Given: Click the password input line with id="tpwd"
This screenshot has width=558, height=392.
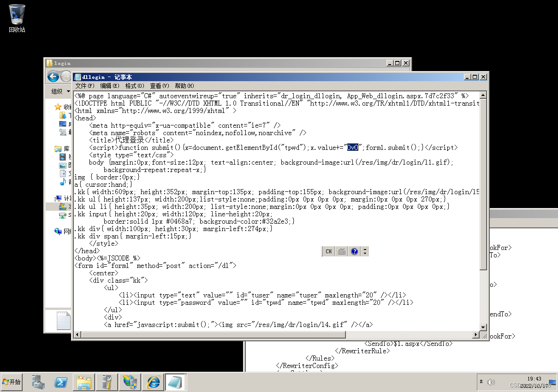Looking at the screenshot, I should 266,303.
